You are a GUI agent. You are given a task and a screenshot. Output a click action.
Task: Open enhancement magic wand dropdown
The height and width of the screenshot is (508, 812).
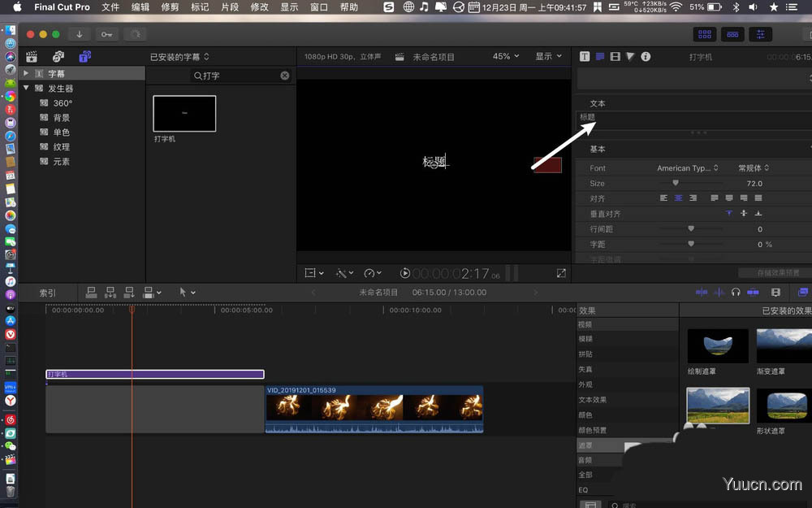coord(344,272)
